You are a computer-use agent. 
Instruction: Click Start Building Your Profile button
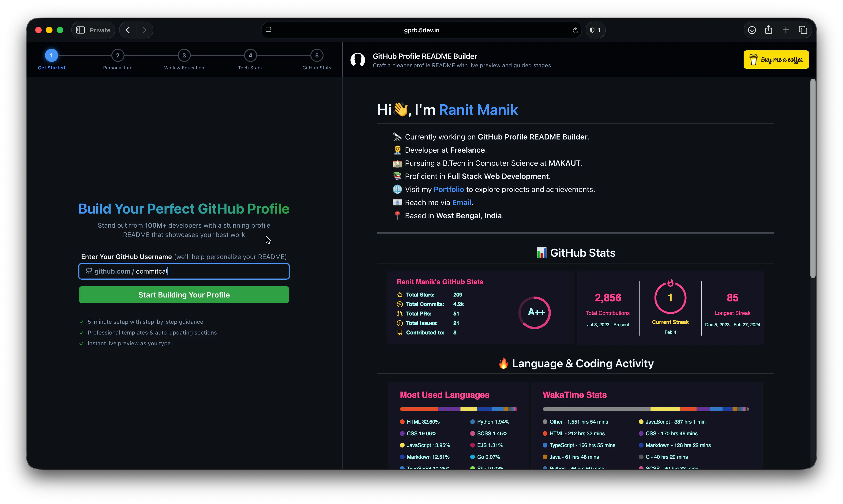(x=184, y=294)
